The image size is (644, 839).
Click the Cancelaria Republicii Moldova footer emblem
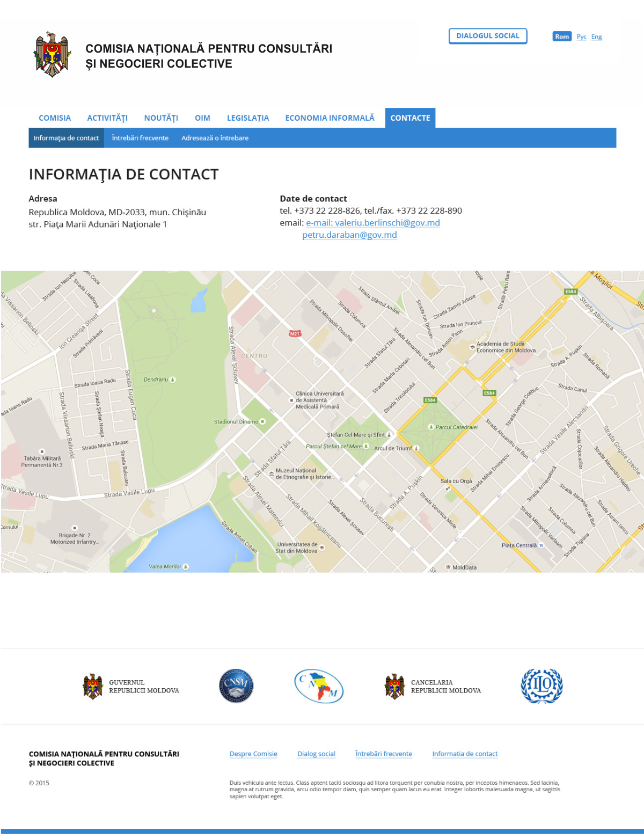coord(394,685)
